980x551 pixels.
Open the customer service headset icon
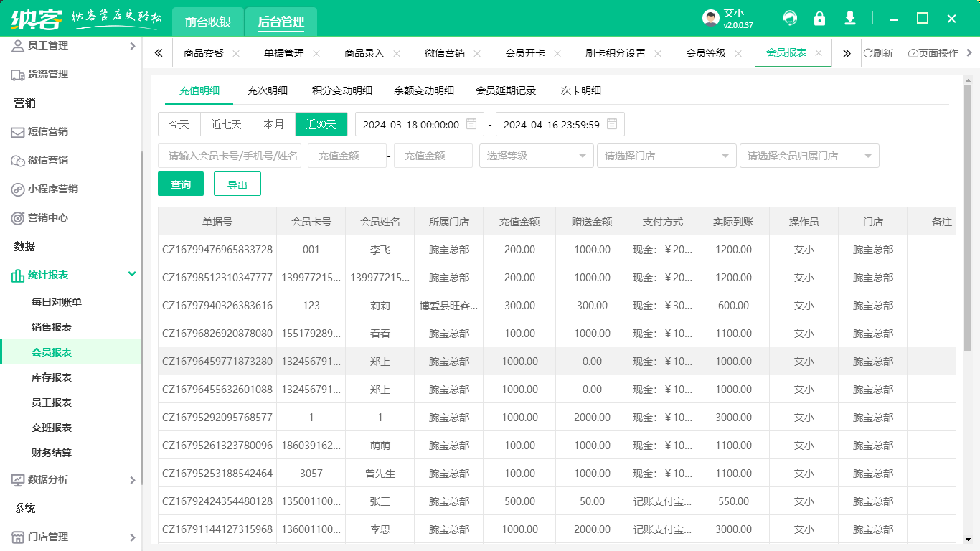coord(791,18)
